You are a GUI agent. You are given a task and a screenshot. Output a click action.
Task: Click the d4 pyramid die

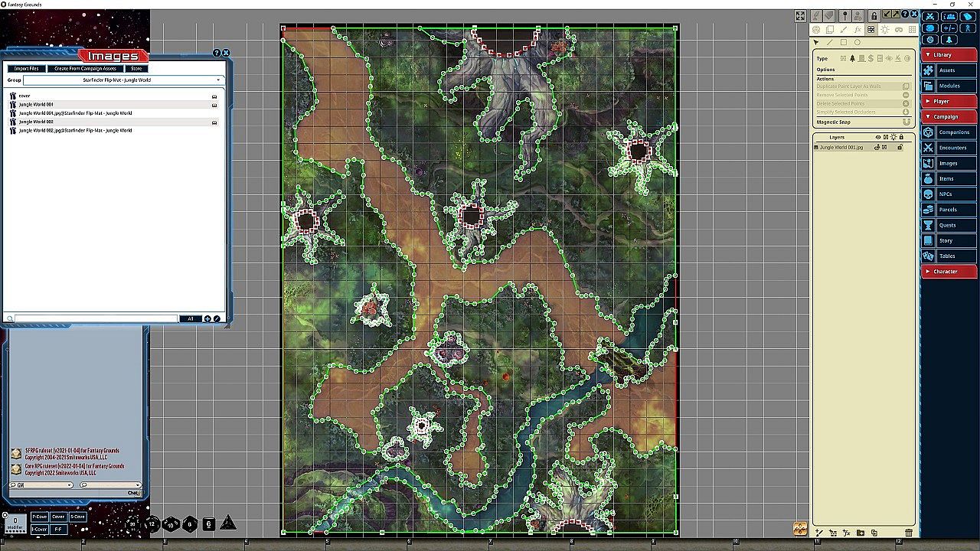(x=227, y=523)
